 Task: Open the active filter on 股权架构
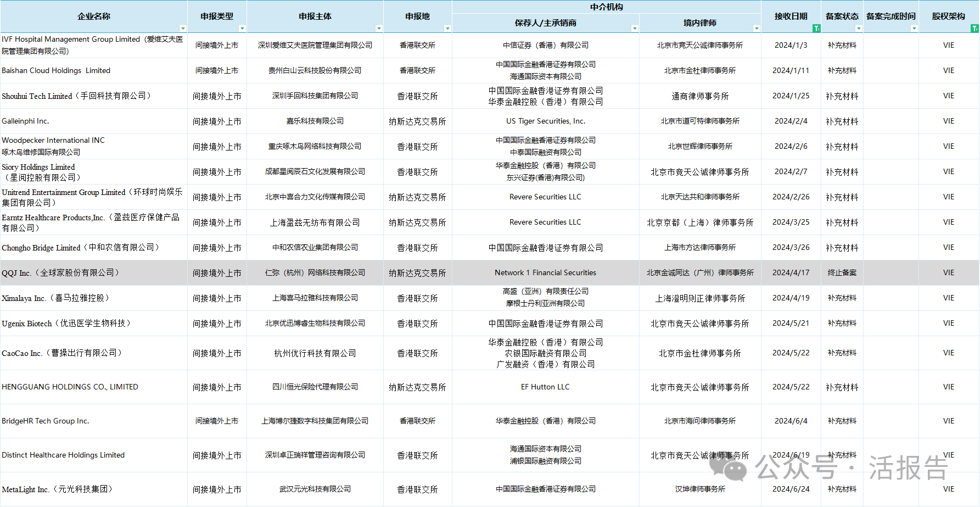pos(975,29)
